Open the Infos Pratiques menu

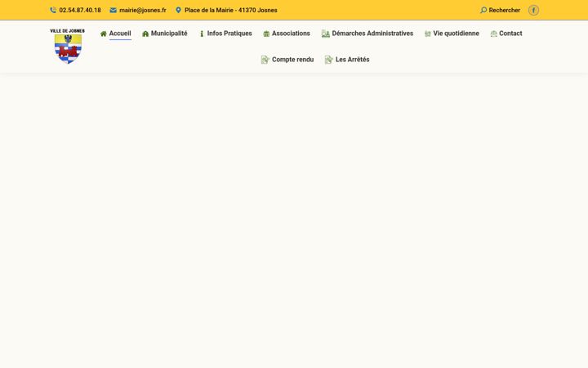[229, 34]
